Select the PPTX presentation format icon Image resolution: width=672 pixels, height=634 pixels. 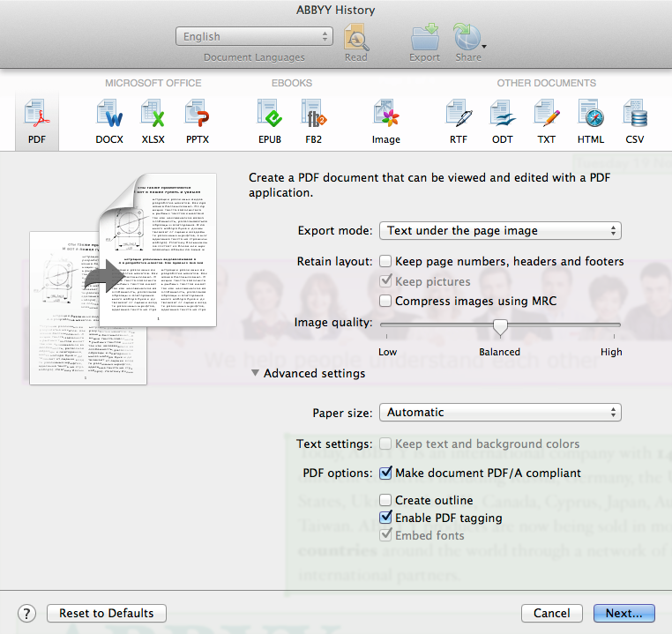[x=197, y=122]
